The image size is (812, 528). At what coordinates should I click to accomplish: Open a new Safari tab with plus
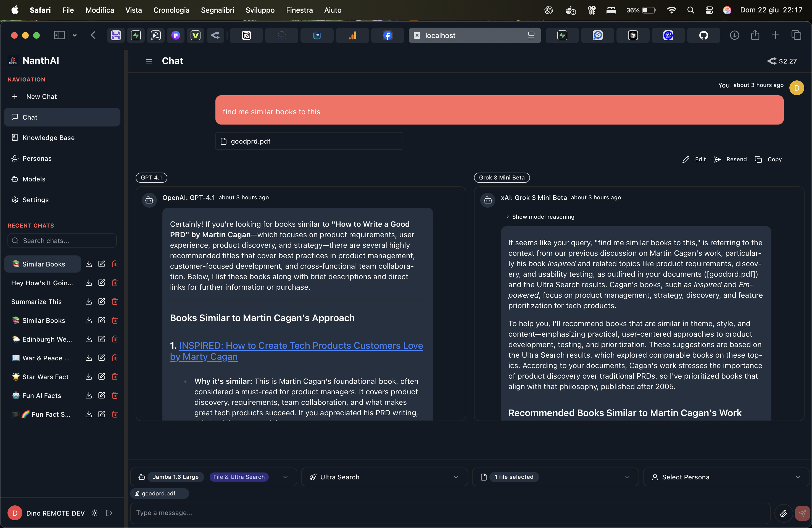tap(775, 35)
